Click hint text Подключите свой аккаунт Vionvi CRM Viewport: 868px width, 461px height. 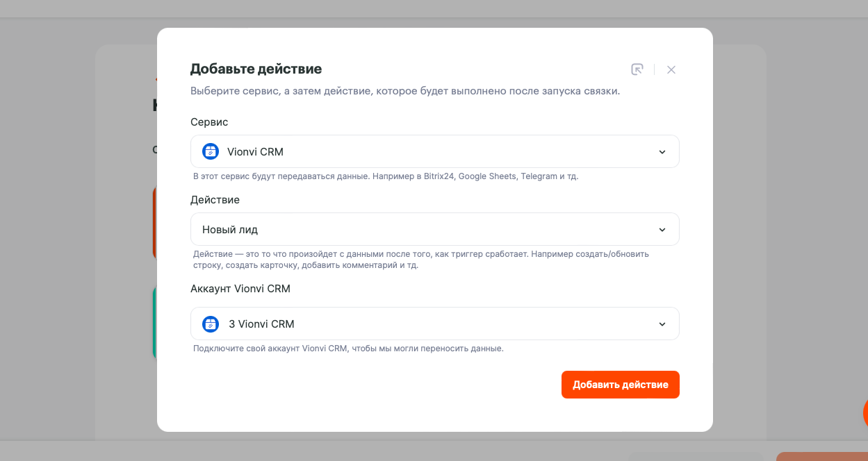(348, 349)
